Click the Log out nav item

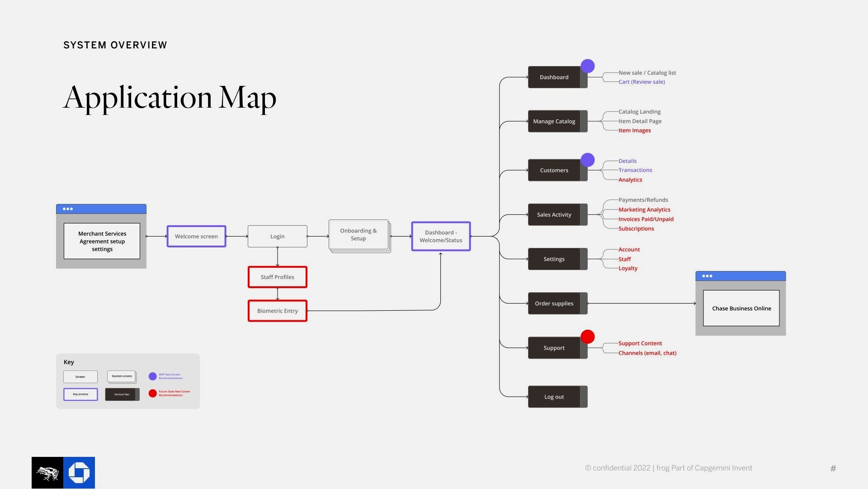tap(554, 397)
